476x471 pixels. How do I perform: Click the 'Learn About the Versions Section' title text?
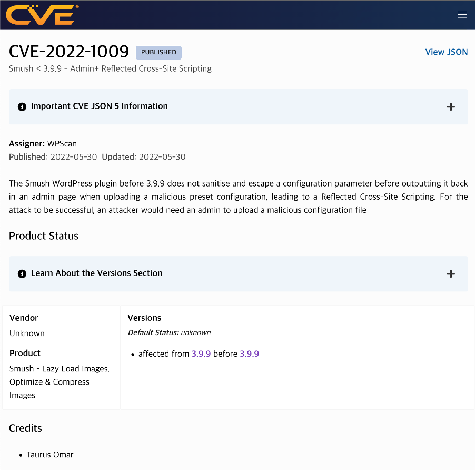(96, 273)
